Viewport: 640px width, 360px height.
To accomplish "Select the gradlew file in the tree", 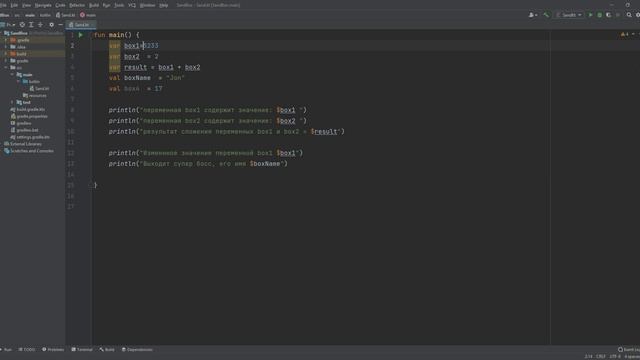I will [x=21, y=123].
